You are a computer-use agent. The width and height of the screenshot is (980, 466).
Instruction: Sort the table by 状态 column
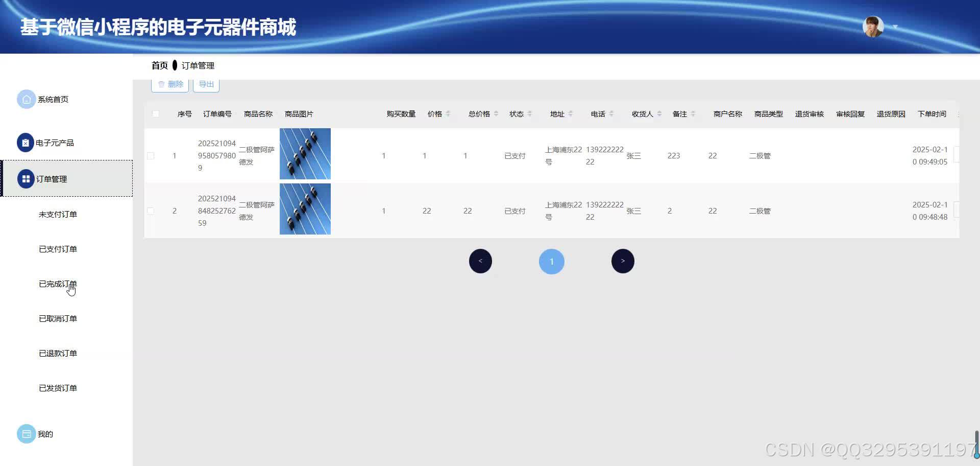531,114
